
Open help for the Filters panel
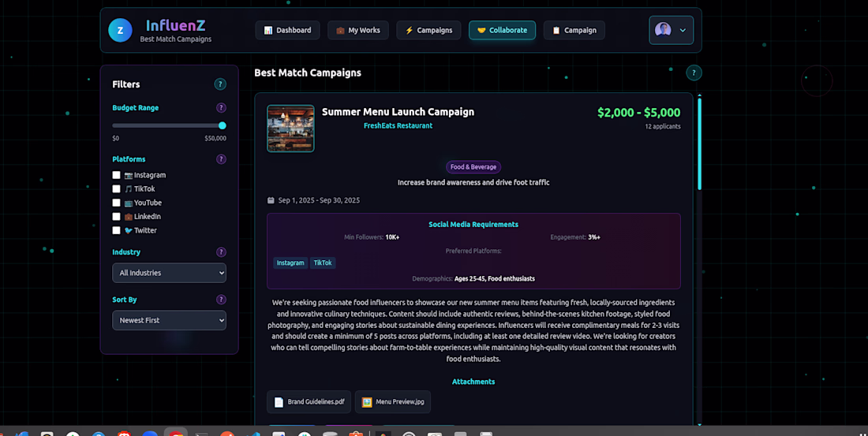click(220, 84)
